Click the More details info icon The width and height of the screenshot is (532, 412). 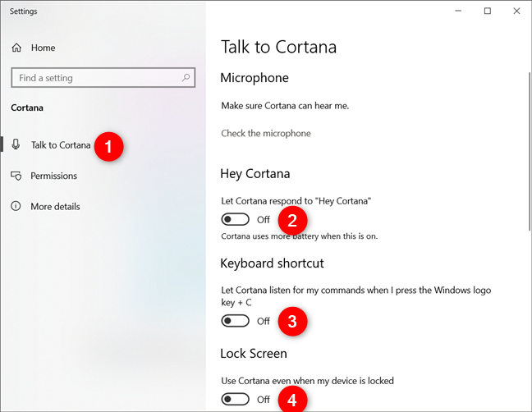pyautogui.click(x=16, y=206)
